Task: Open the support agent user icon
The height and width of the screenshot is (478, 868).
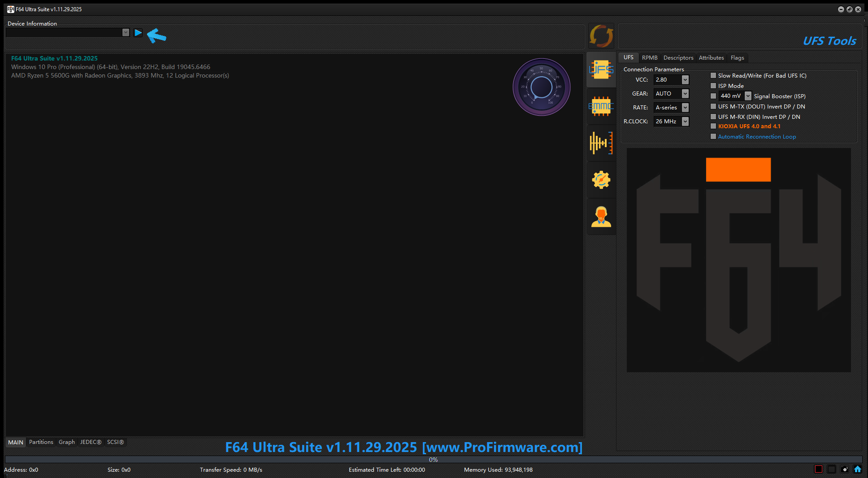Action: 601,217
